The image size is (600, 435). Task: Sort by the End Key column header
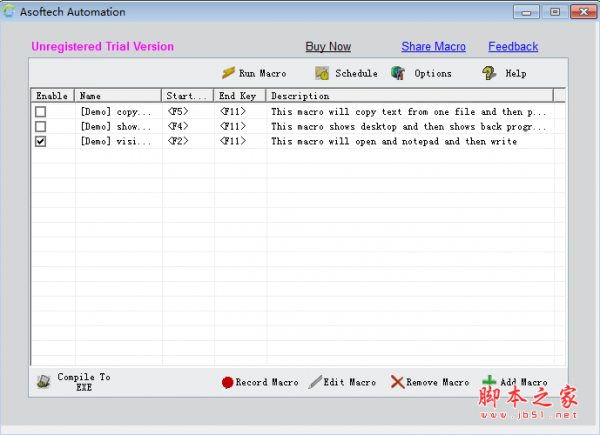(240, 96)
